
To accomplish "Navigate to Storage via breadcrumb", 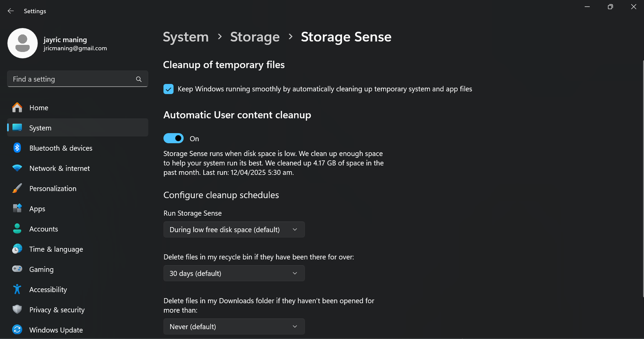I will (x=255, y=37).
